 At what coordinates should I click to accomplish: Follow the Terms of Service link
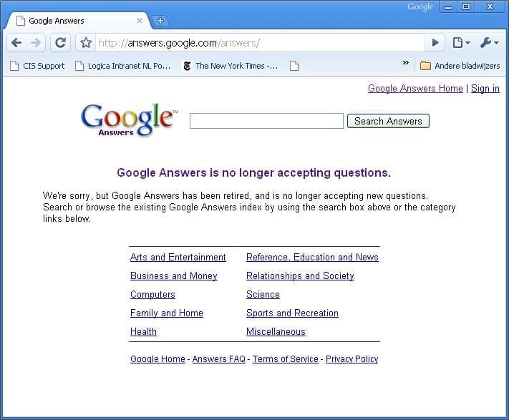tap(286, 359)
